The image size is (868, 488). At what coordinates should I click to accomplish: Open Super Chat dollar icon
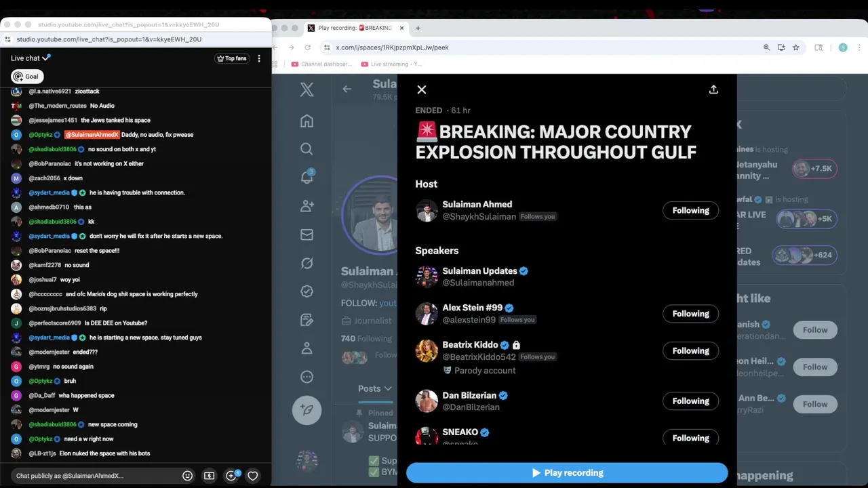pos(209,476)
